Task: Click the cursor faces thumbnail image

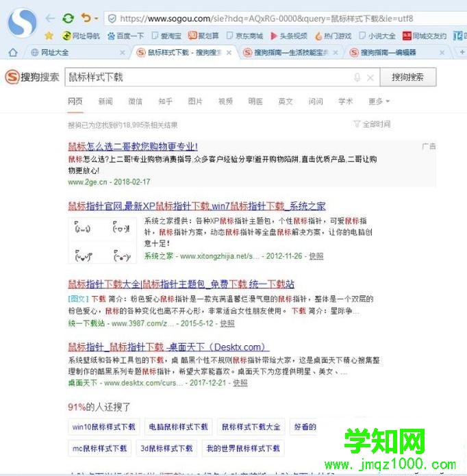Action: point(102,240)
